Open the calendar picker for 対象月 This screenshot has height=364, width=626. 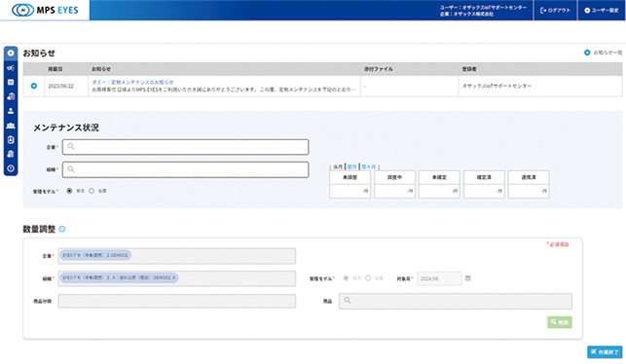pyautogui.click(x=468, y=278)
